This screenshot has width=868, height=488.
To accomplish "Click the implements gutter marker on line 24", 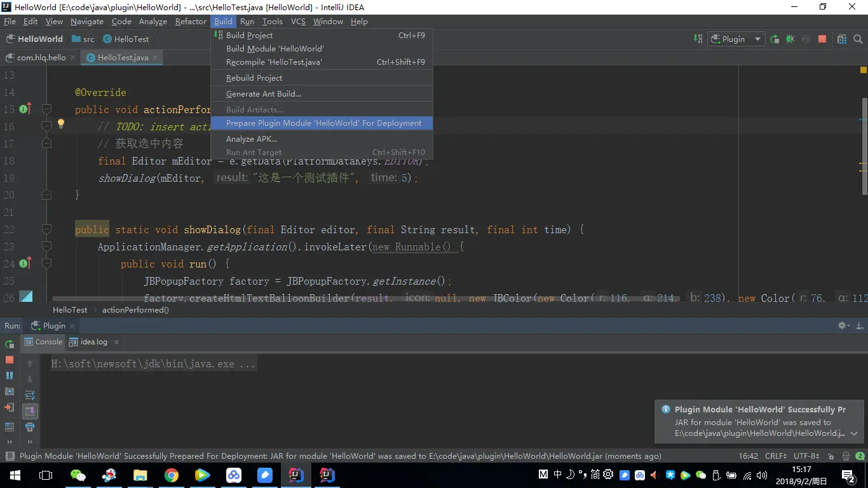I will click(25, 263).
